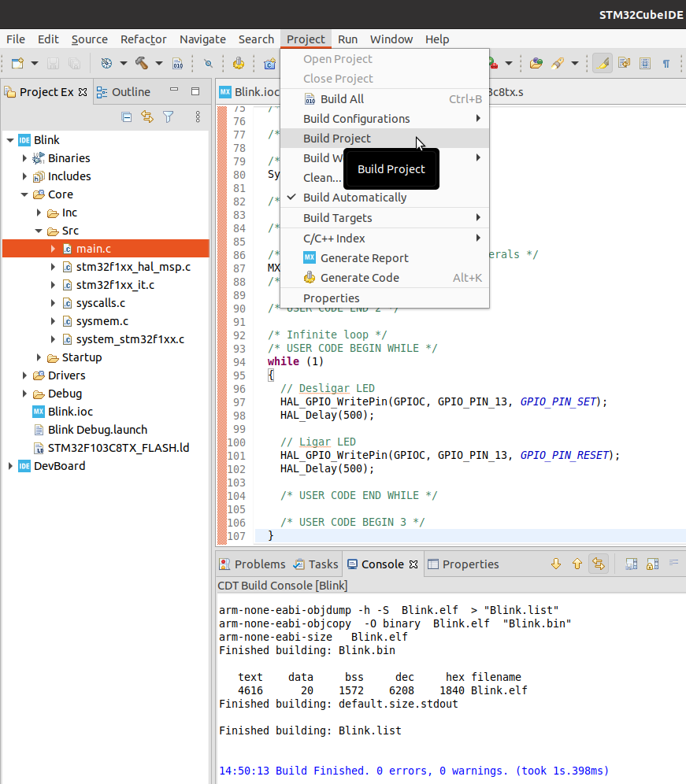The image size is (686, 784).
Task: Click the New file toolbar icon
Action: pos(17,64)
